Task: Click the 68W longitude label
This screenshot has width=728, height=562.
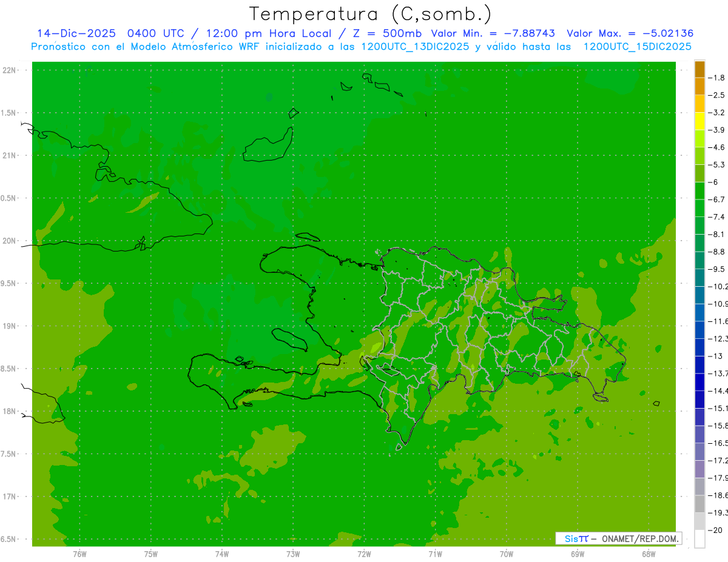Action: 649,554
